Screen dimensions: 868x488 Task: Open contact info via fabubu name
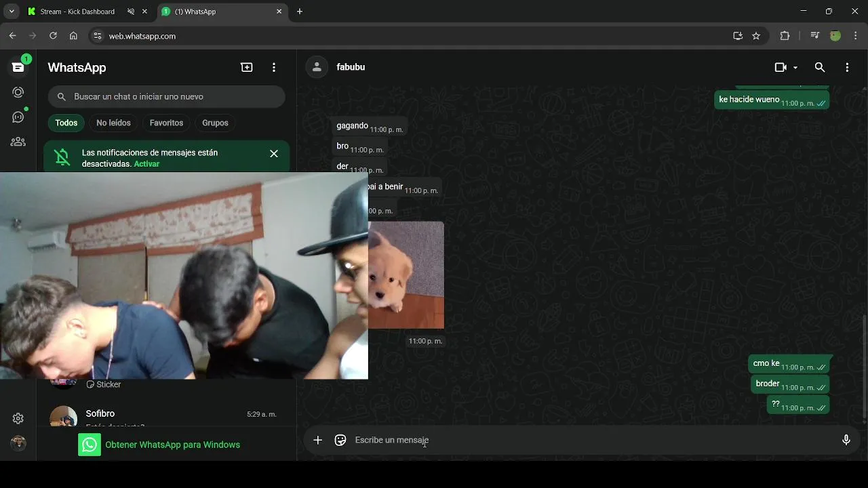click(x=351, y=67)
